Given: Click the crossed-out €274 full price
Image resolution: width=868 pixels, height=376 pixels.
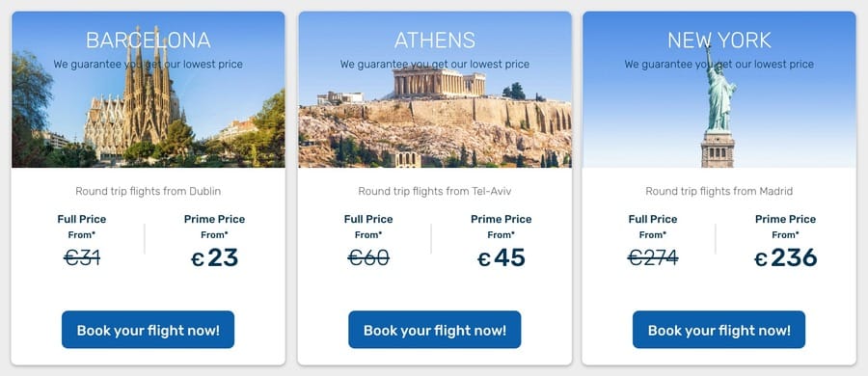Looking at the screenshot, I should pos(653,257).
